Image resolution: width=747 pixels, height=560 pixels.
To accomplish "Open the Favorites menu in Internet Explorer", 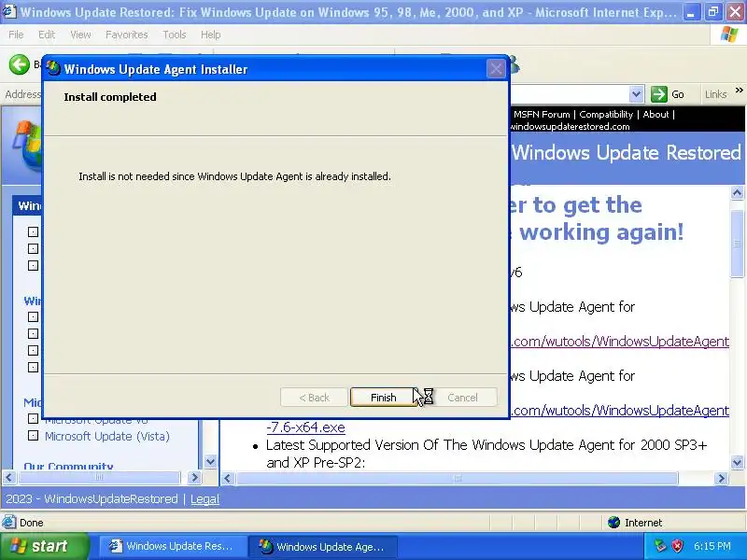I will 127,35.
